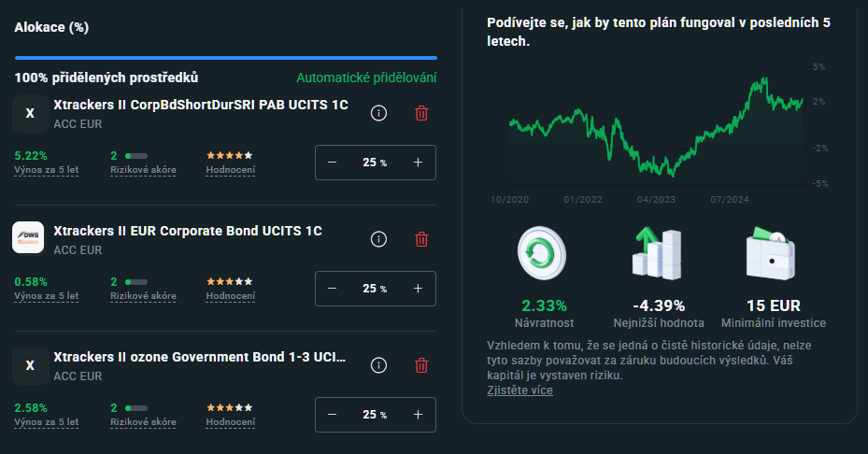Reduce Government Bond 1-3 allocation percentage
Image resolution: width=868 pixels, height=454 pixels.
332,415
